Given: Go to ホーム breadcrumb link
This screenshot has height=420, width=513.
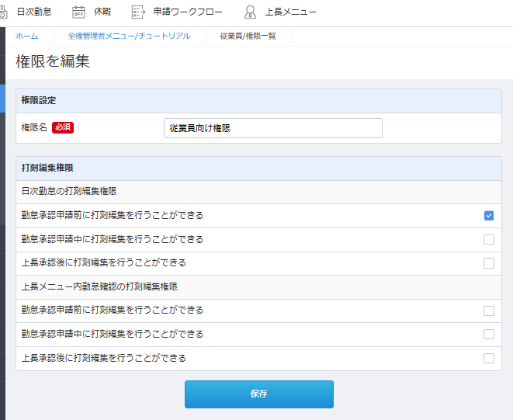Looking at the screenshot, I should (26, 36).
